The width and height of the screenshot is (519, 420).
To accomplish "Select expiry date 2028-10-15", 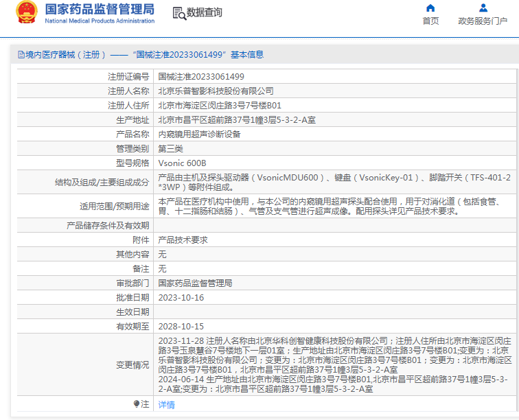I will coord(181,327).
